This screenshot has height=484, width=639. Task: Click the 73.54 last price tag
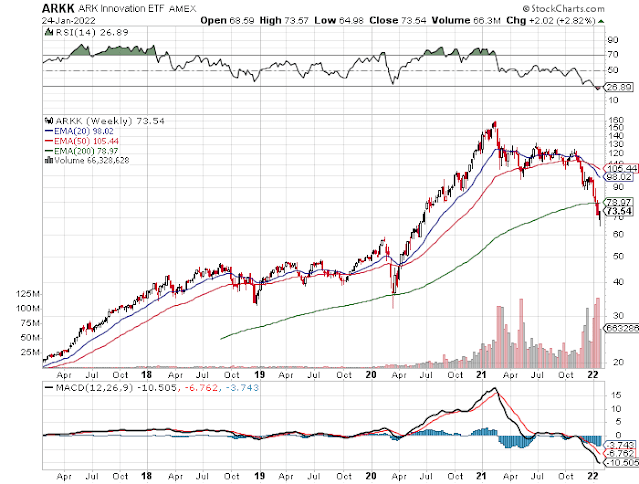[x=619, y=211]
